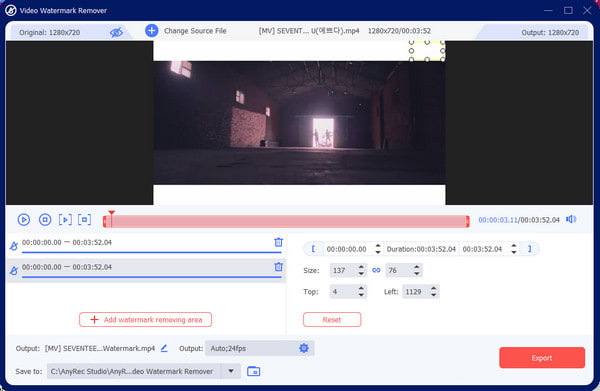Decrease the Top value
600x391 pixels.
pyautogui.click(x=361, y=295)
